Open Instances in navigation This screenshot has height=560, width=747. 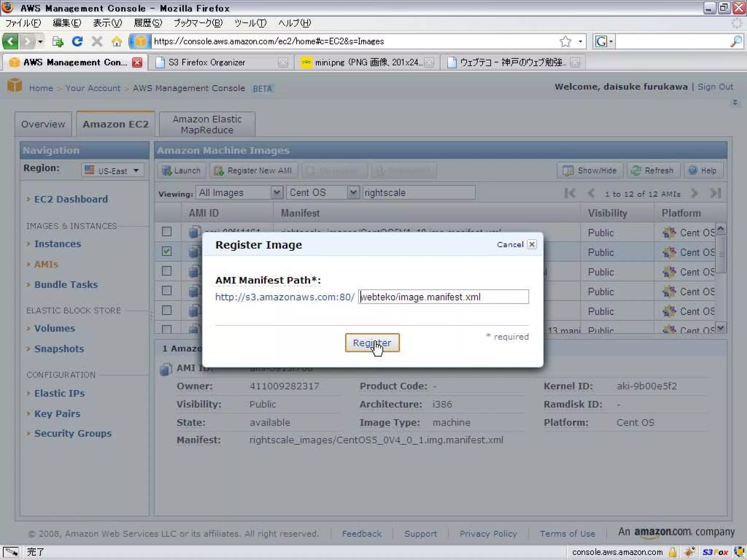coord(58,244)
